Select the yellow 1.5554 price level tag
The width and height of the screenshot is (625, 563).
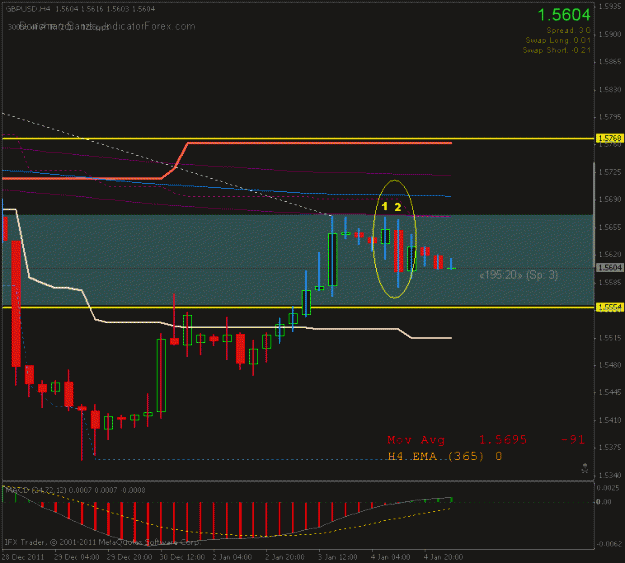coord(609,307)
